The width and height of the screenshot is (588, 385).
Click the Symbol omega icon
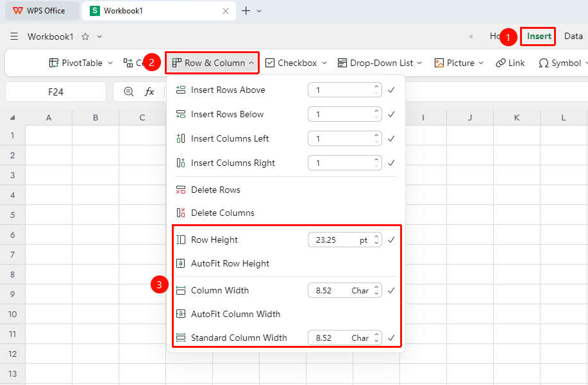point(543,63)
